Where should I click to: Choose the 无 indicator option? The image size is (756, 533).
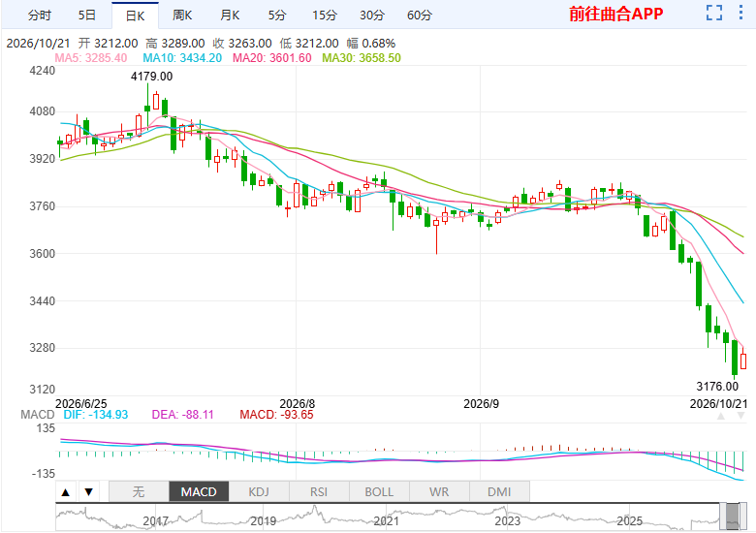139,492
